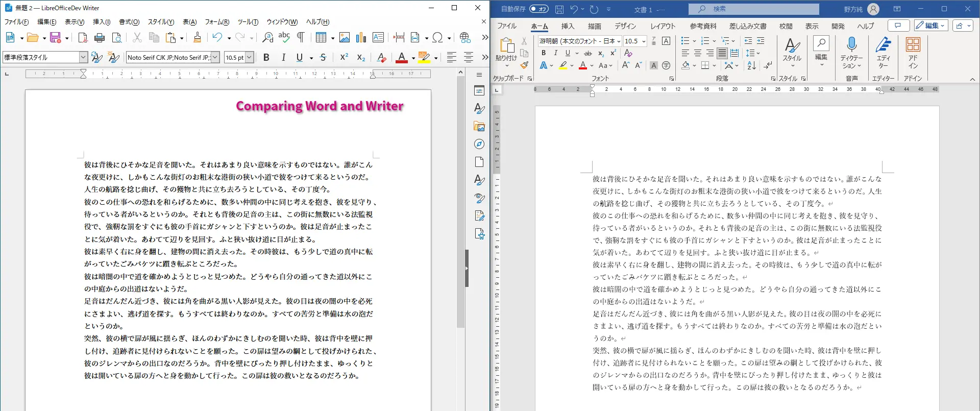The height and width of the screenshot is (411, 980).
Task: Click Word スタイル gallery button
Action: click(x=792, y=53)
